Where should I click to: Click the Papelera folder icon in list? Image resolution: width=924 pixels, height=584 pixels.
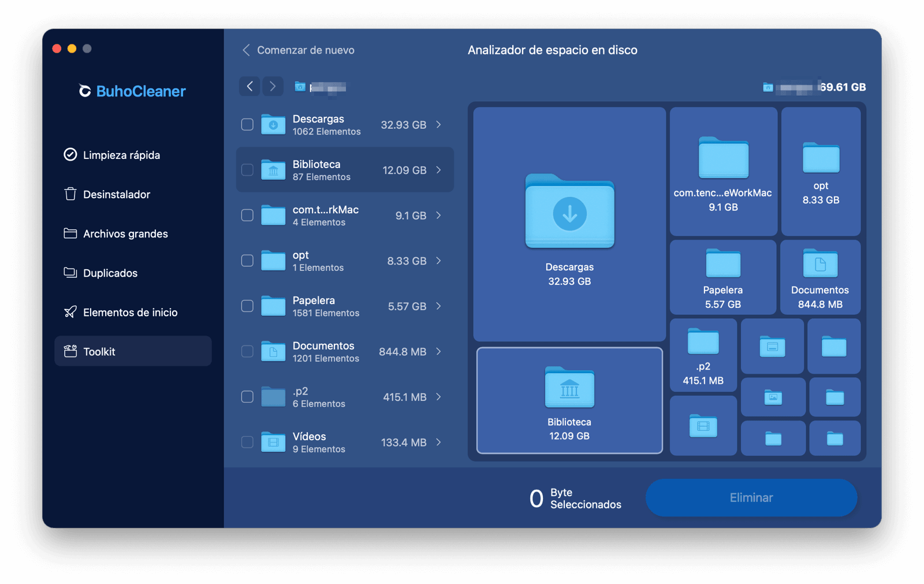(x=273, y=306)
